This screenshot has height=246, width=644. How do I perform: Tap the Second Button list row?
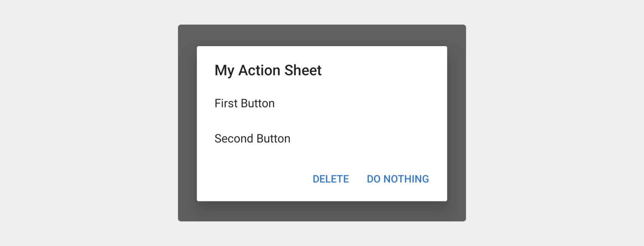click(322, 138)
